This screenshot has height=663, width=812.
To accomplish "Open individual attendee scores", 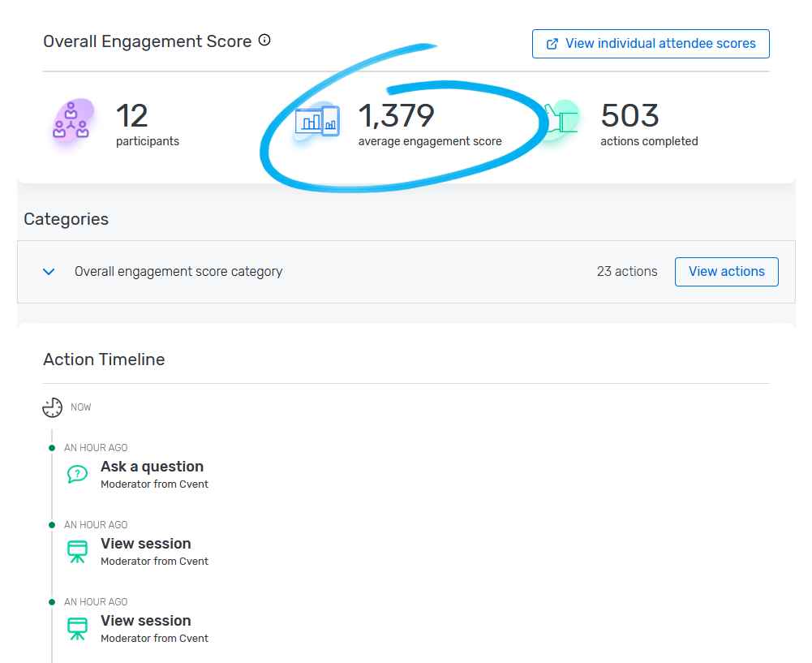I will point(650,43).
